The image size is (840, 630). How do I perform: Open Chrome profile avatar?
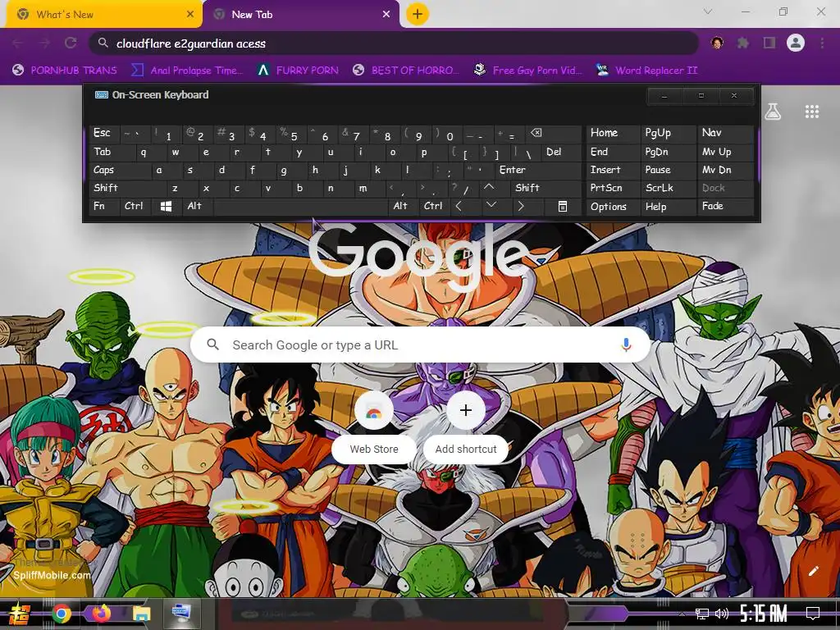tap(796, 43)
